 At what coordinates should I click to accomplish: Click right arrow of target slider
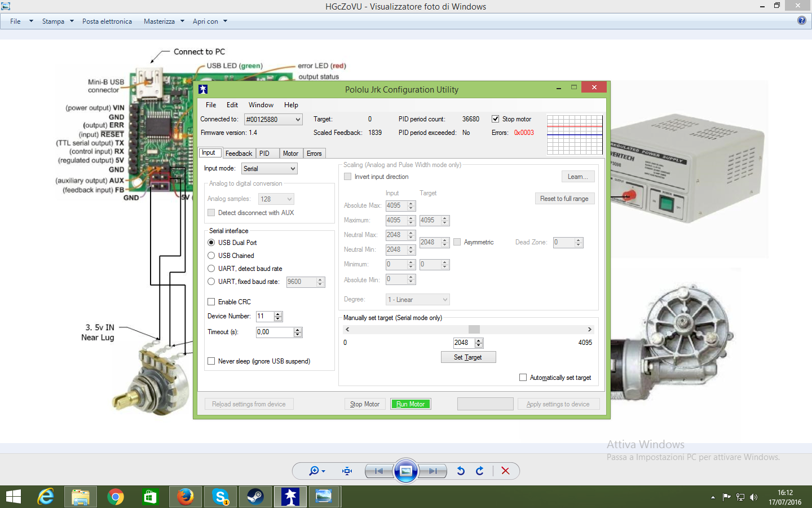coord(590,330)
